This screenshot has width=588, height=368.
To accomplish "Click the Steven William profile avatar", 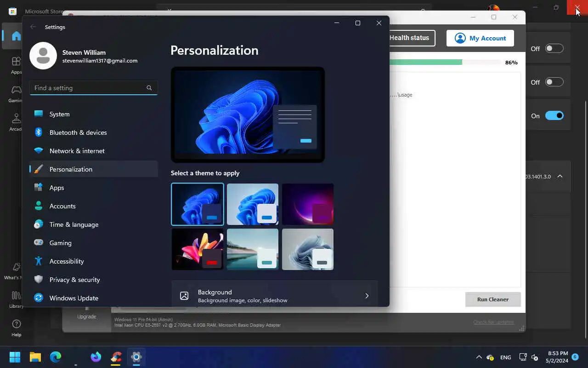I will (43, 56).
